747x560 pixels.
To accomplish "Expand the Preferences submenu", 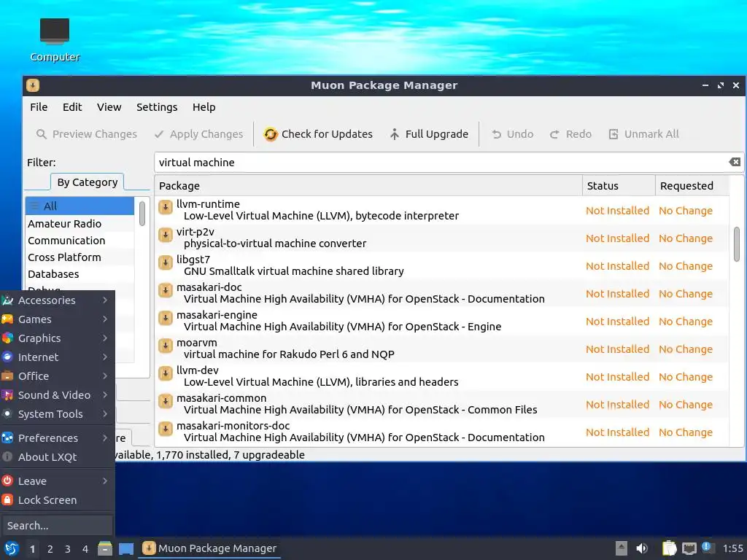I will [x=57, y=438].
